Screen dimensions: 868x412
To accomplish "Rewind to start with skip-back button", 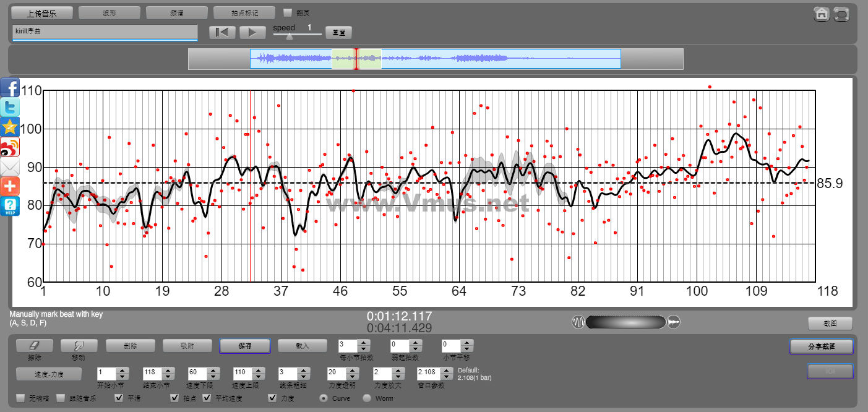I will coord(222,32).
